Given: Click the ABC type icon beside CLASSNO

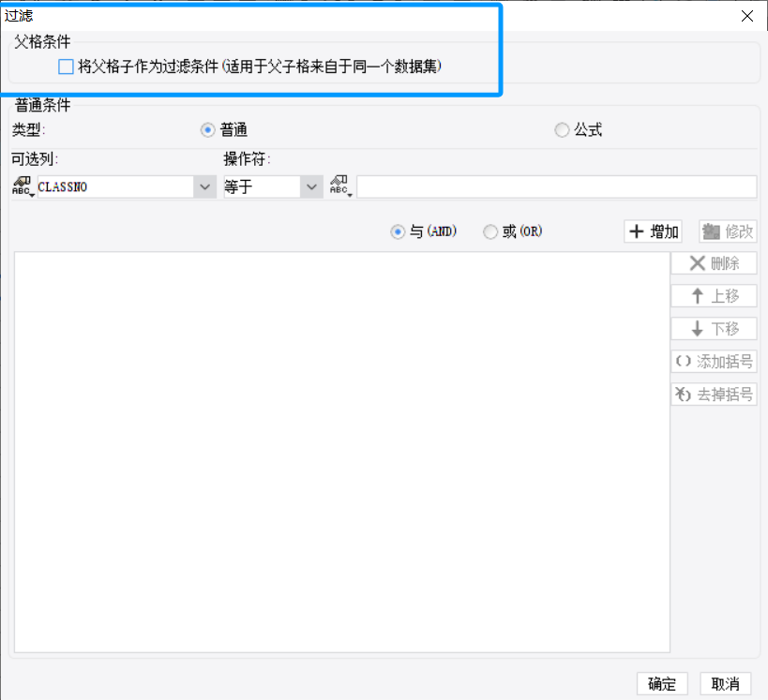Looking at the screenshot, I should [23, 186].
